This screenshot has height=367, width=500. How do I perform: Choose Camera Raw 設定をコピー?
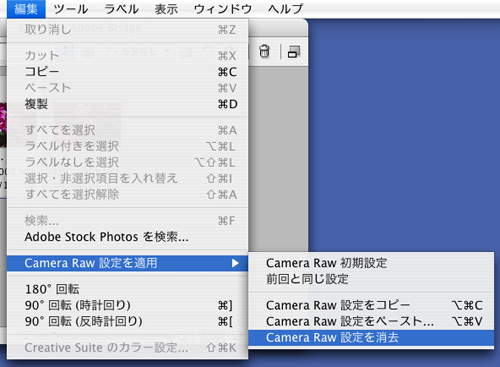click(x=371, y=305)
